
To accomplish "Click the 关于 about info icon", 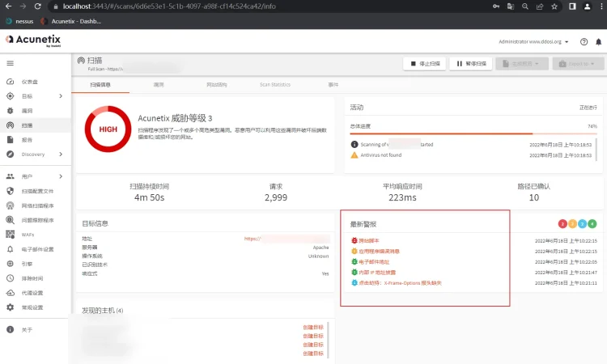I will tap(10, 329).
